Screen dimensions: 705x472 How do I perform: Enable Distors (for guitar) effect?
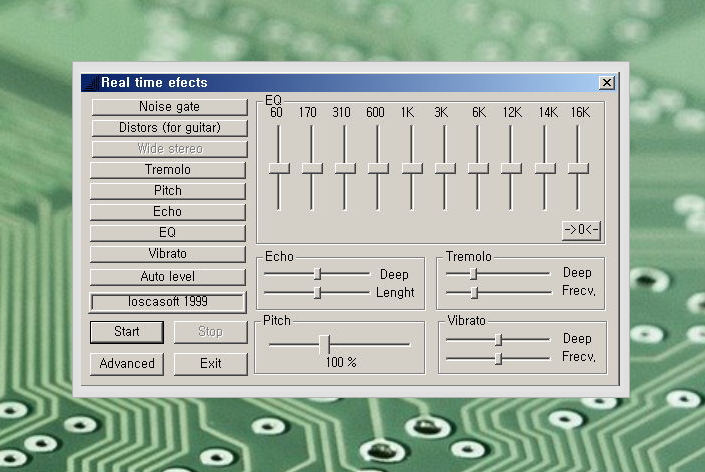tap(170, 128)
